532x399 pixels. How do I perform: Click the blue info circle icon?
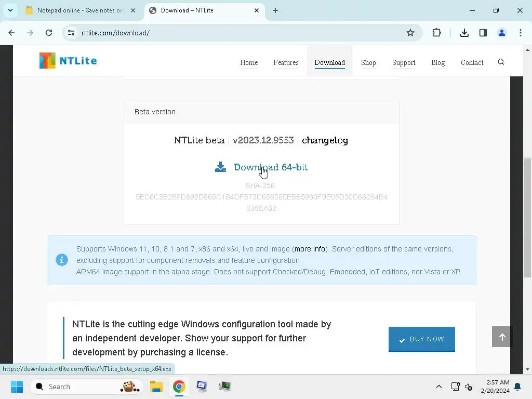[x=62, y=260]
